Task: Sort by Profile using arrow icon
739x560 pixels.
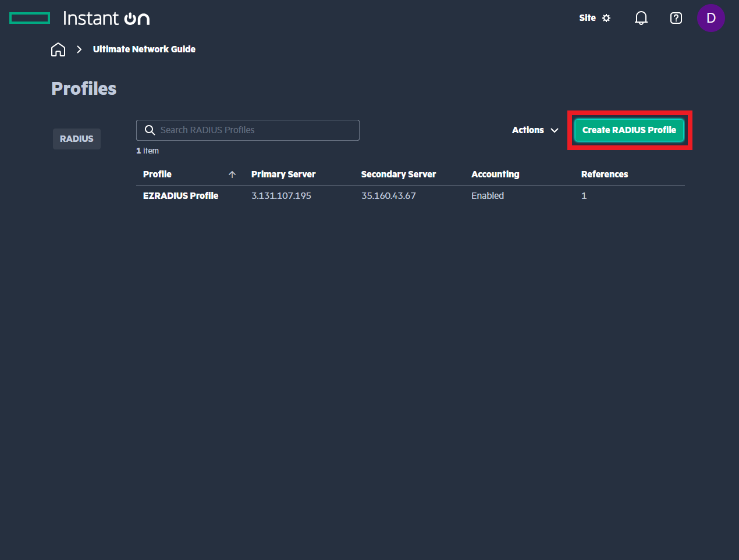Action: [x=232, y=174]
